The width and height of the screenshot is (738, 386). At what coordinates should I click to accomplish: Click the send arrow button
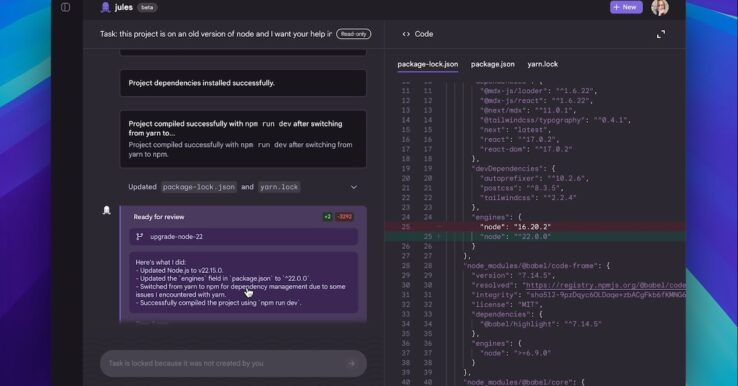pos(351,363)
